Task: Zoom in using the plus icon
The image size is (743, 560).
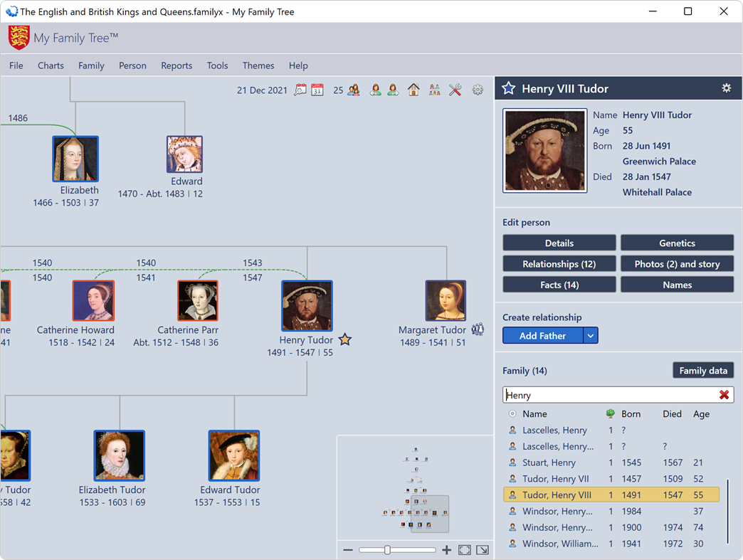Action: pyautogui.click(x=446, y=550)
